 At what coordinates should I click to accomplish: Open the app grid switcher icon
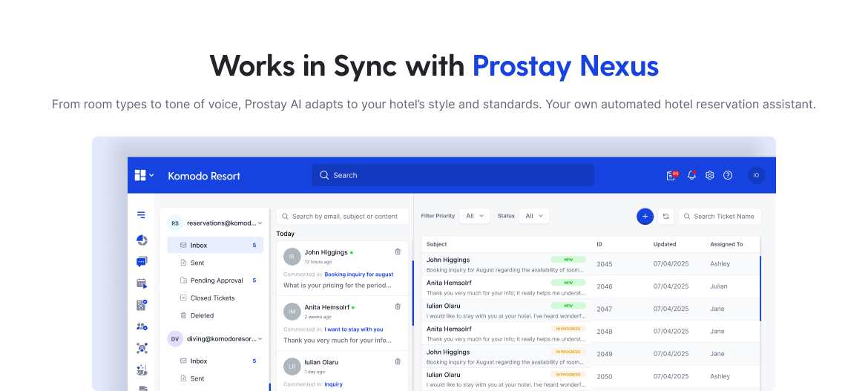pyautogui.click(x=140, y=176)
